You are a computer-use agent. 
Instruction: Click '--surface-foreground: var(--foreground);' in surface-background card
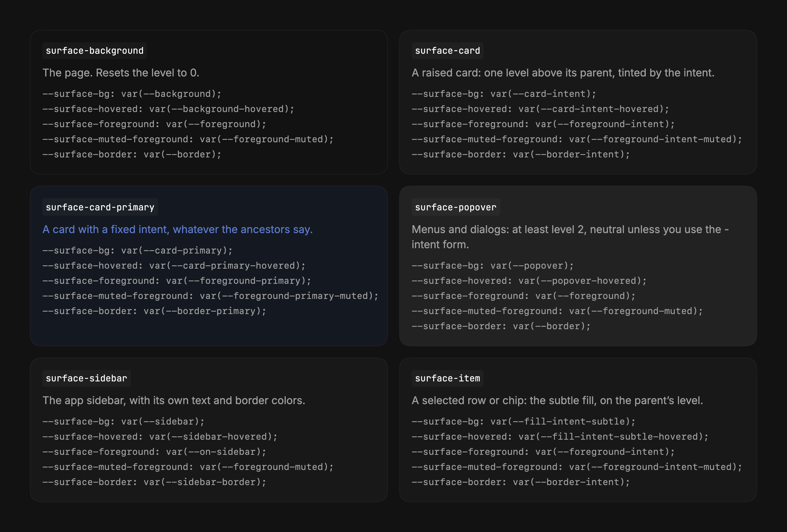coord(154,124)
